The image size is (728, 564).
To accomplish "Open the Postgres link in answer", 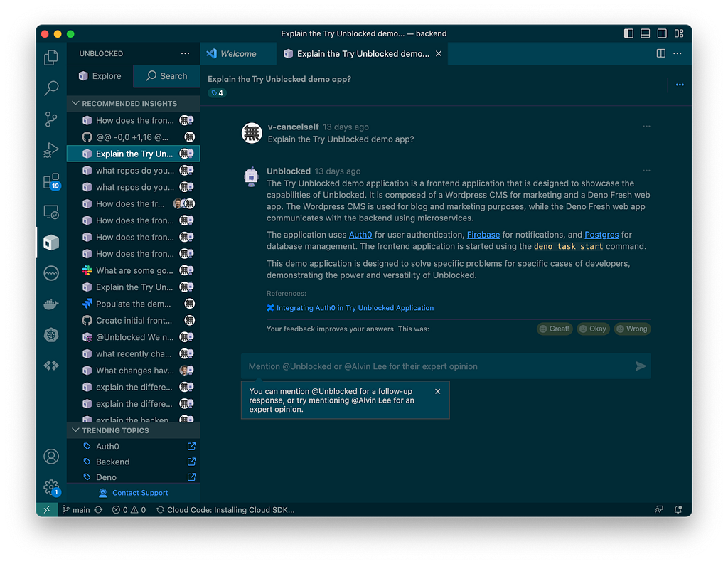I will [601, 235].
